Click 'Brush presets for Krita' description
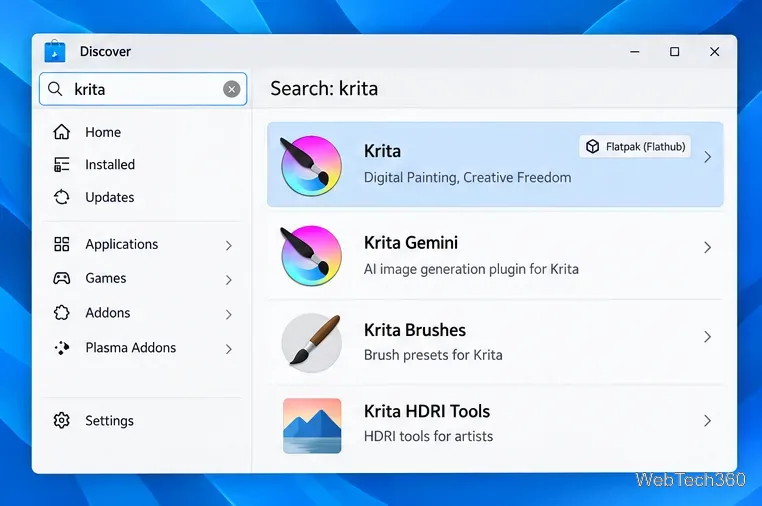Image resolution: width=762 pixels, height=506 pixels. pyautogui.click(x=433, y=355)
